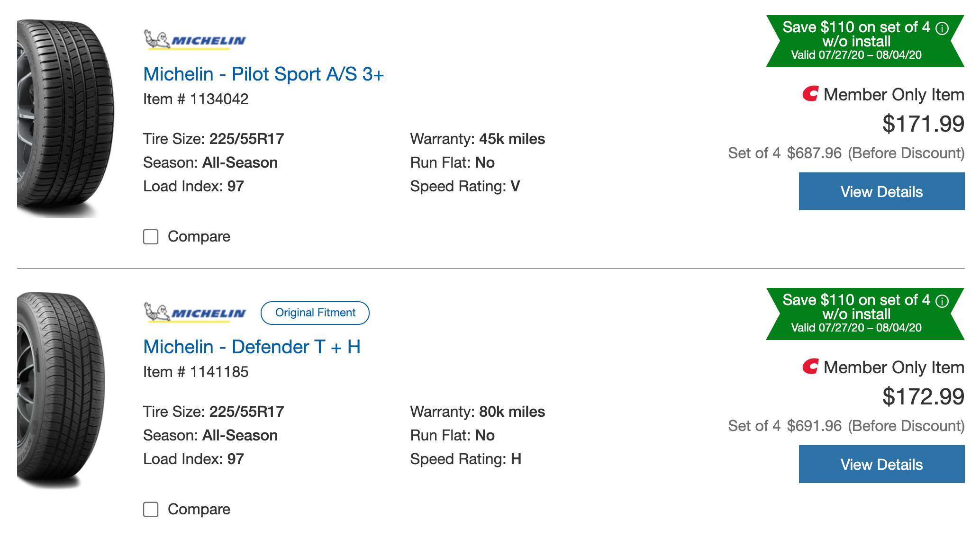Click info icon on Defender savings banner
The image size is (980, 538).
point(943,301)
